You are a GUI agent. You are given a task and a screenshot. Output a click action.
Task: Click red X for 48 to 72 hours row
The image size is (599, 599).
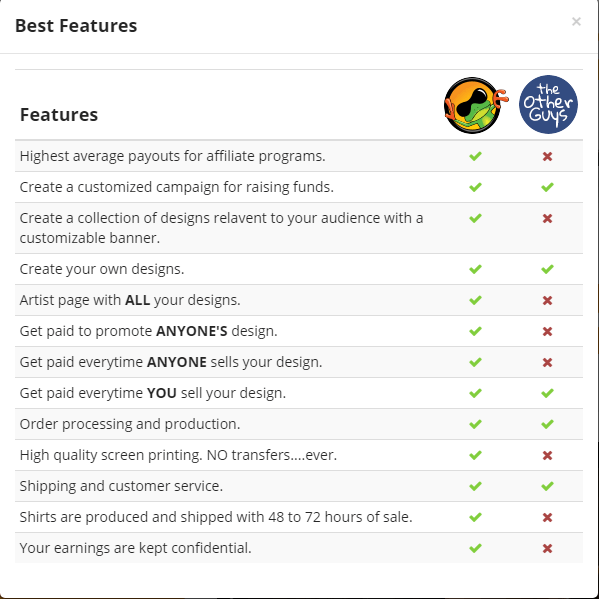tap(547, 517)
